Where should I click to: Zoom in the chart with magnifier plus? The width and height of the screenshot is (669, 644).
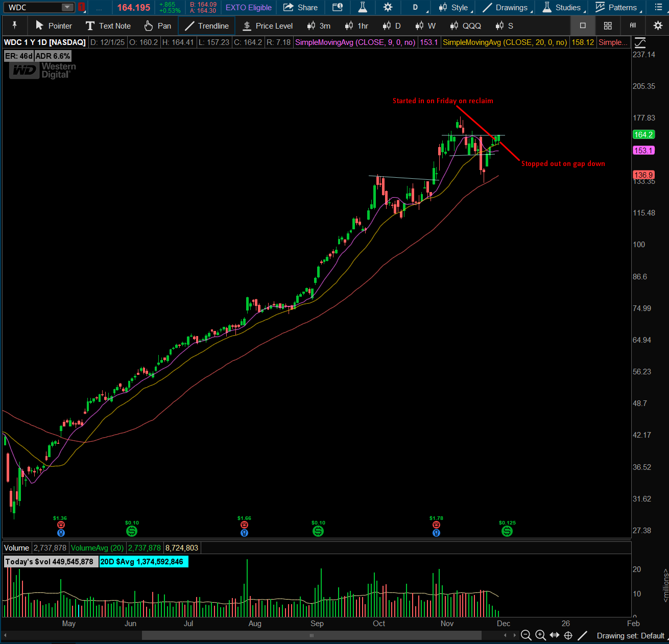coord(540,636)
